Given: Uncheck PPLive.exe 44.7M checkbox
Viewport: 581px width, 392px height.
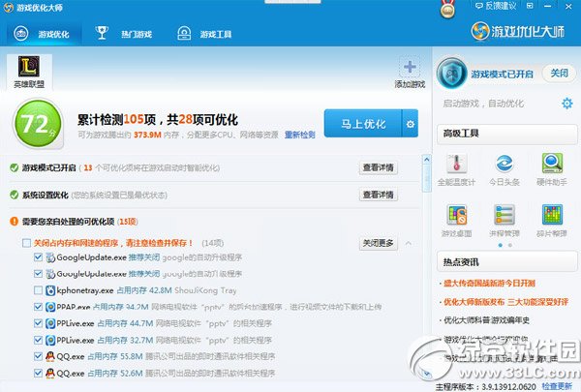Looking at the screenshot, I should 38,323.
